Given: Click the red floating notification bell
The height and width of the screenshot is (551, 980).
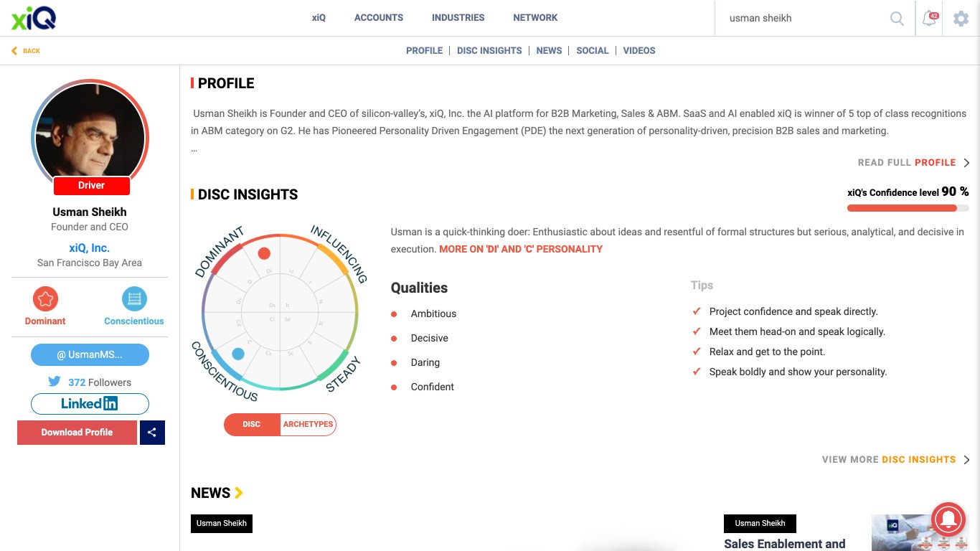Looking at the screenshot, I should 948,519.
